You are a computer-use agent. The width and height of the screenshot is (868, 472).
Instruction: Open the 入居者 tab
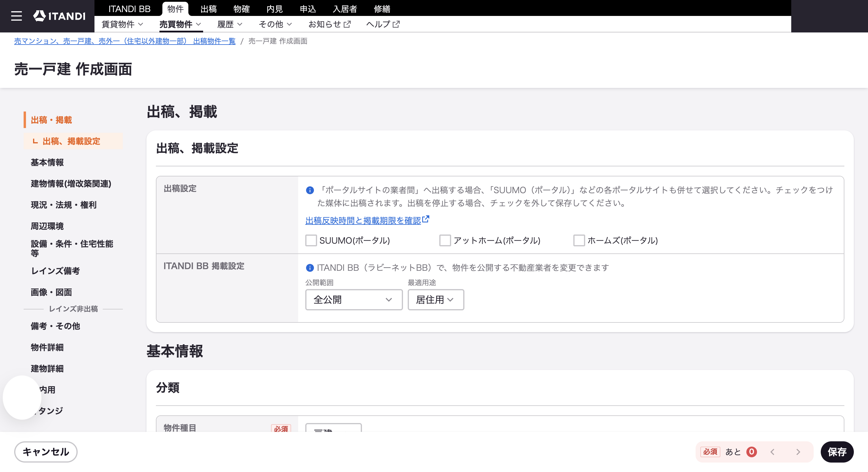tap(345, 9)
